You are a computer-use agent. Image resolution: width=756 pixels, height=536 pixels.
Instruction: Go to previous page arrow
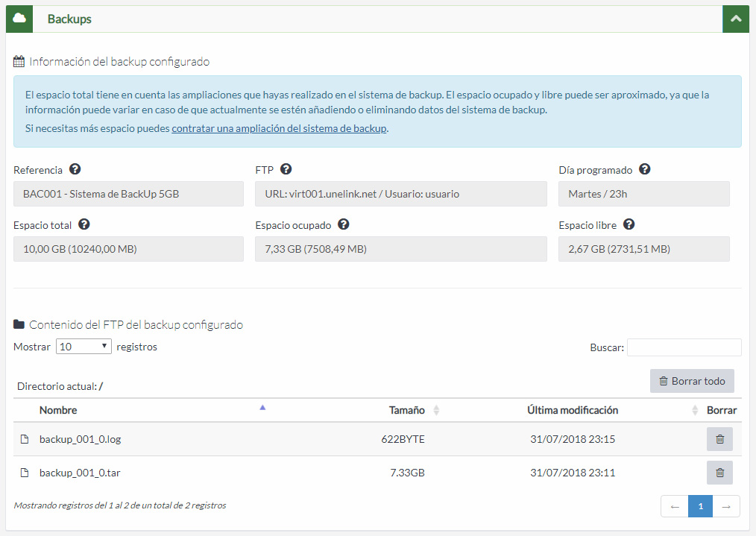pyautogui.click(x=675, y=507)
